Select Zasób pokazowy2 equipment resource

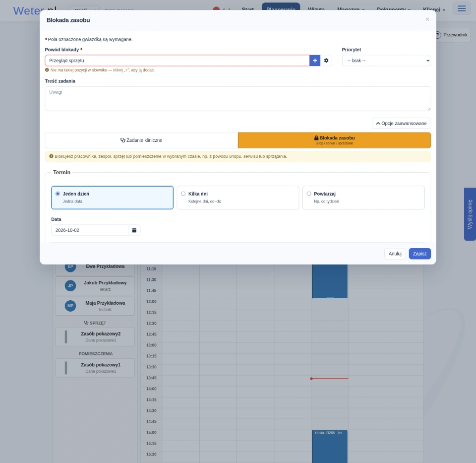[95, 336]
